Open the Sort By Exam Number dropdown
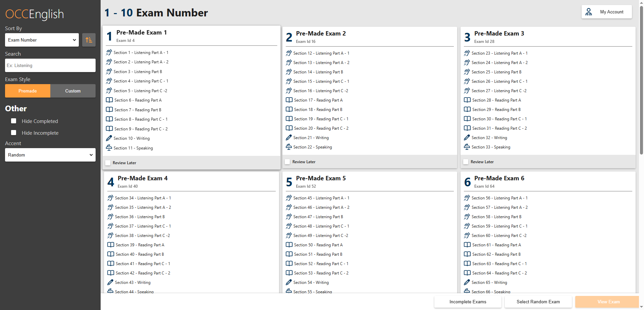 42,40
